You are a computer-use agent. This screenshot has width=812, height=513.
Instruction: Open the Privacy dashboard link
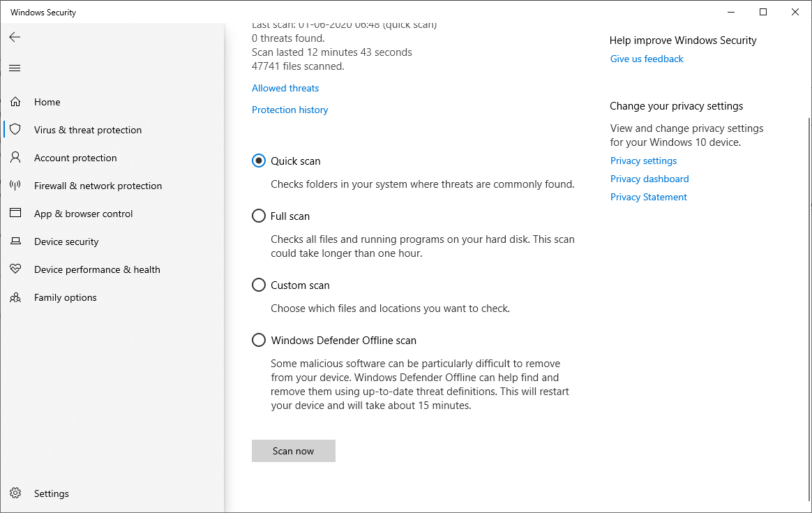tap(649, 179)
